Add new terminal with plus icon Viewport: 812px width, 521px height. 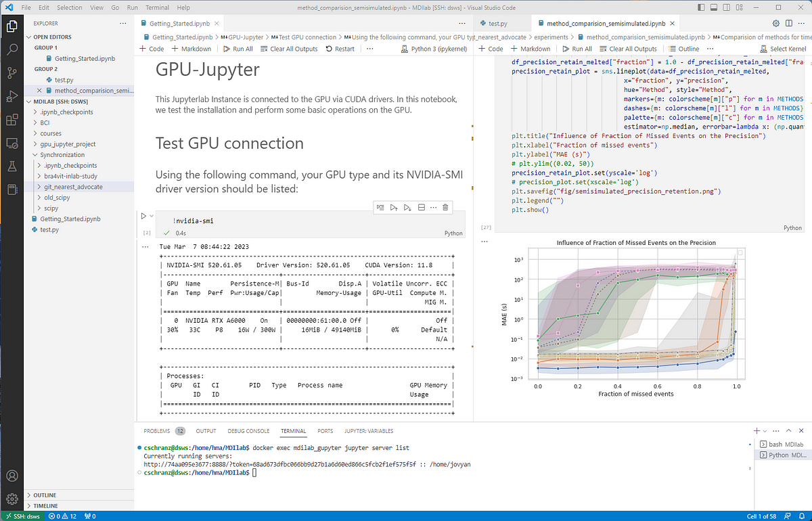pos(757,430)
